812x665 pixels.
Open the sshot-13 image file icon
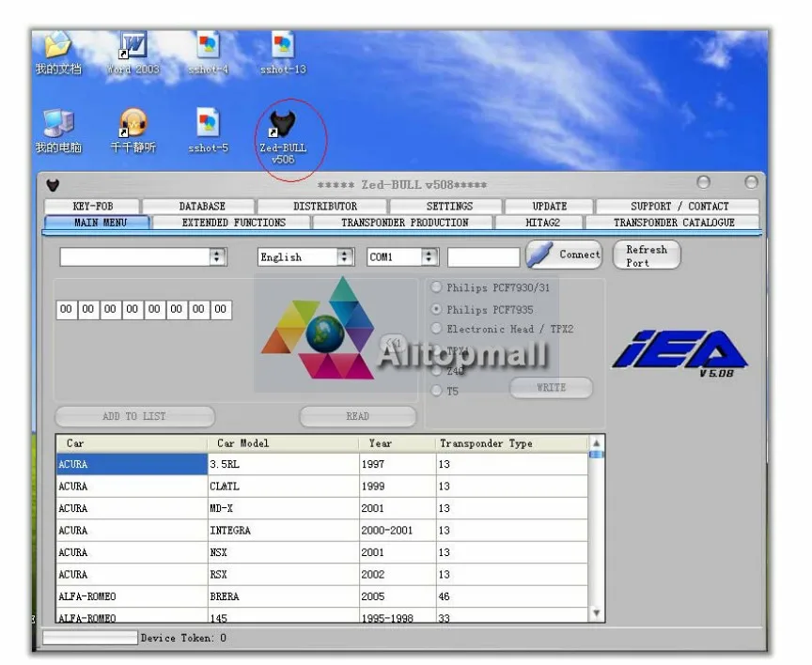pyautogui.click(x=283, y=53)
